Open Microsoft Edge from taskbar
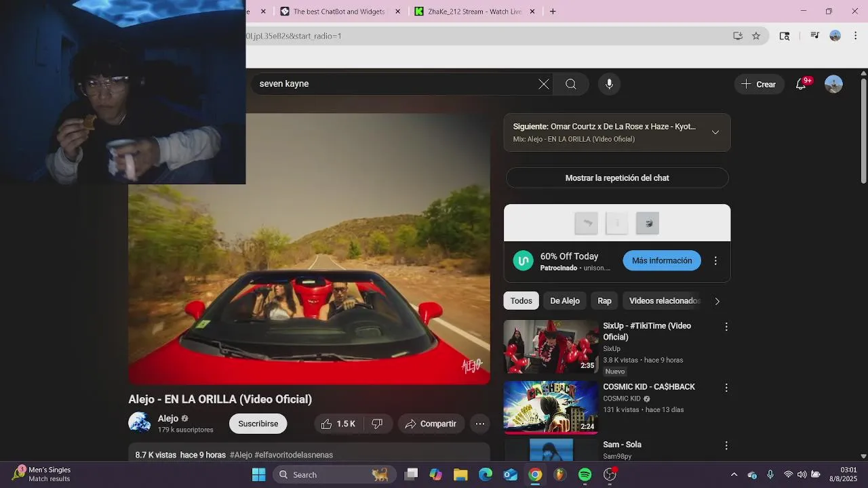 (x=486, y=474)
